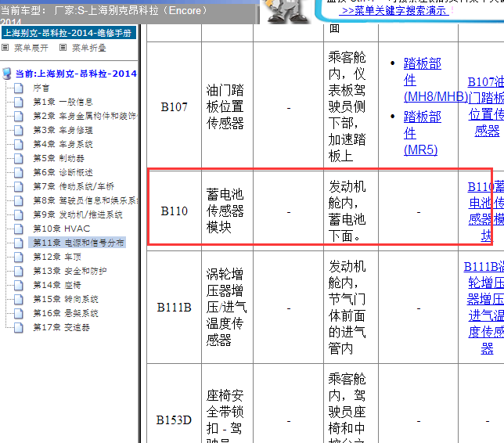
Task: Click the page icon beside 第2章
Action: 19,116
